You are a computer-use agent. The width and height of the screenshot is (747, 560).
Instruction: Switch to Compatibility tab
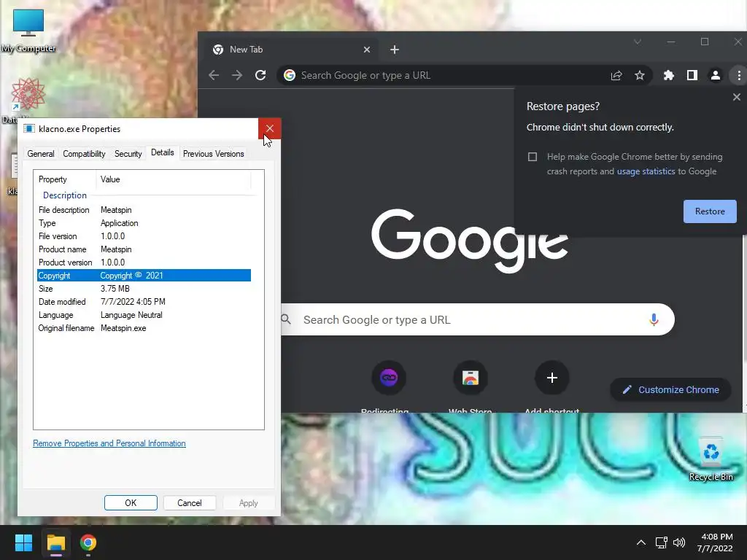click(x=84, y=154)
